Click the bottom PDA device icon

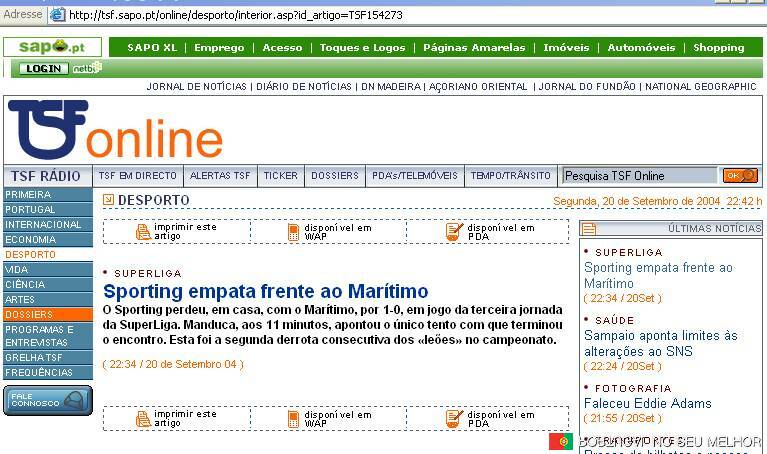(x=455, y=418)
